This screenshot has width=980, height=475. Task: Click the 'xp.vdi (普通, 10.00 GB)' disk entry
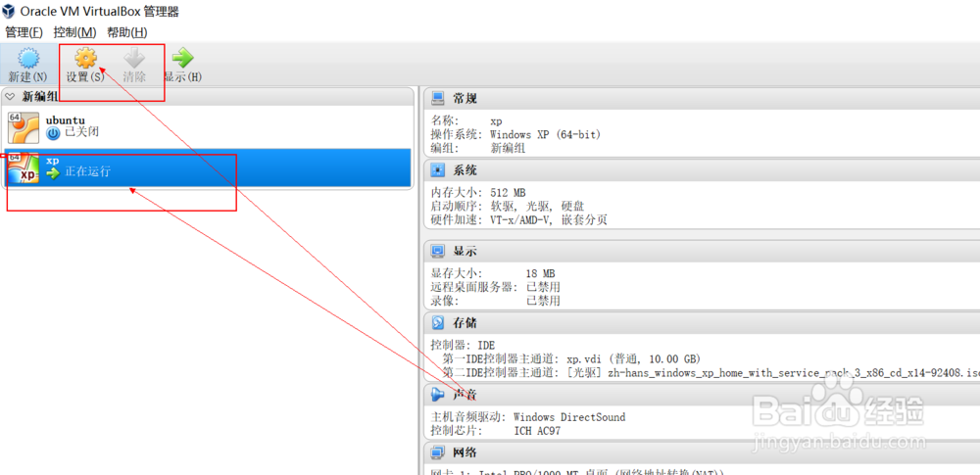(633, 358)
